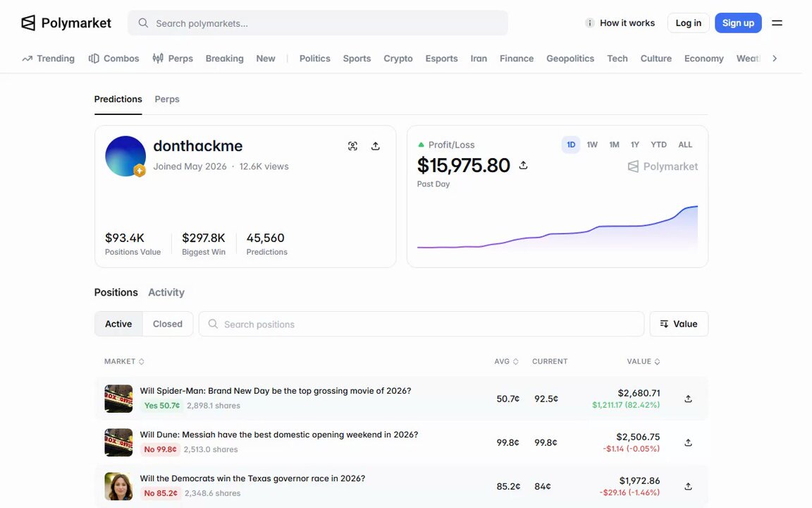Screen dimensions: 812x508
Task: Click the Polymarket logo
Action: tap(66, 23)
